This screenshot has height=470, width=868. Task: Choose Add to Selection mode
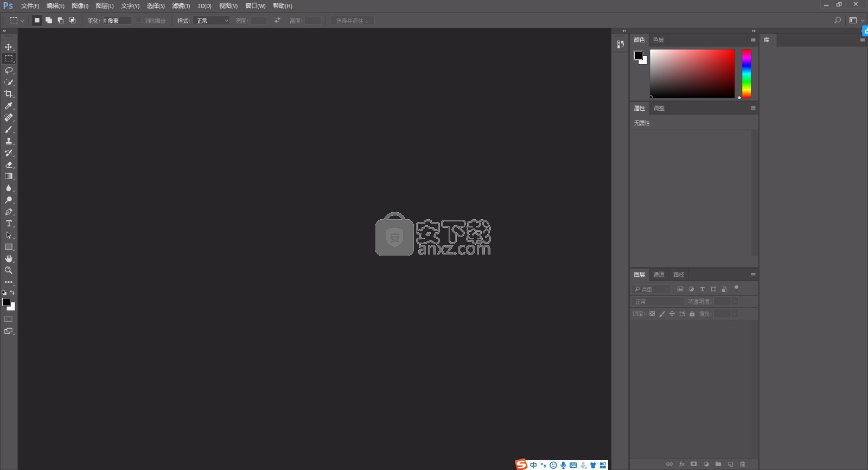(49, 20)
